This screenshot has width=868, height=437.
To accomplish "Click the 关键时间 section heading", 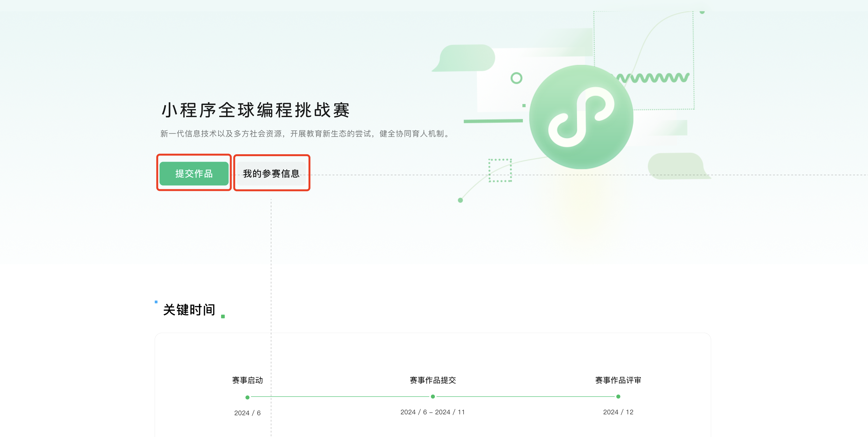I will point(189,309).
